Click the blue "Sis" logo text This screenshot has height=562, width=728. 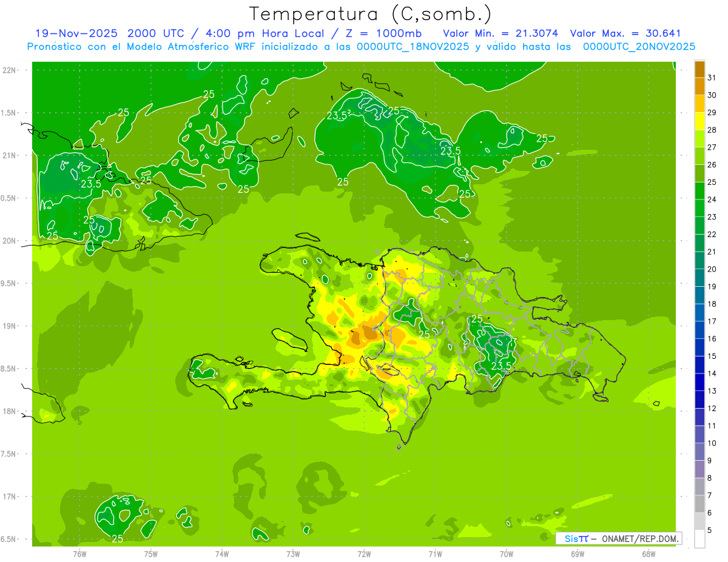[571, 538]
